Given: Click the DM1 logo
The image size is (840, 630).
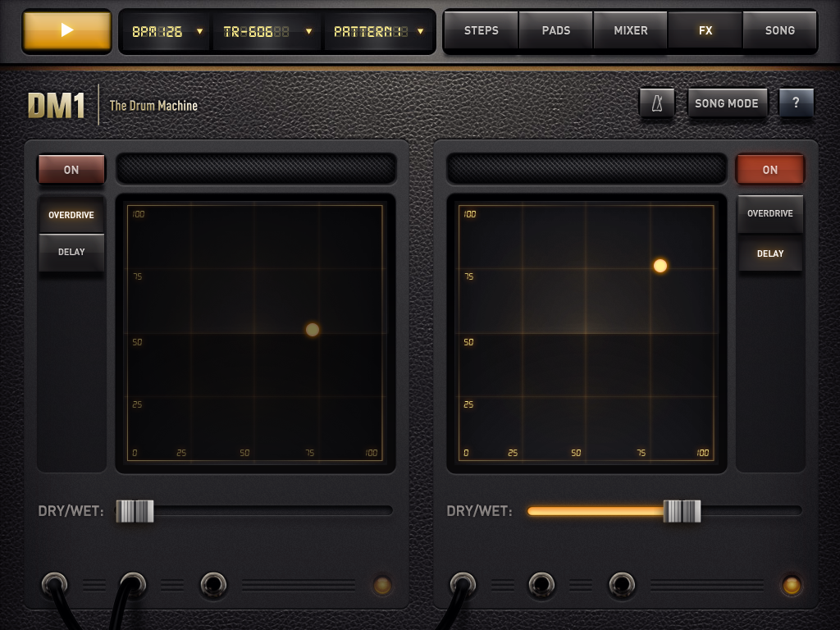Looking at the screenshot, I should [x=57, y=106].
